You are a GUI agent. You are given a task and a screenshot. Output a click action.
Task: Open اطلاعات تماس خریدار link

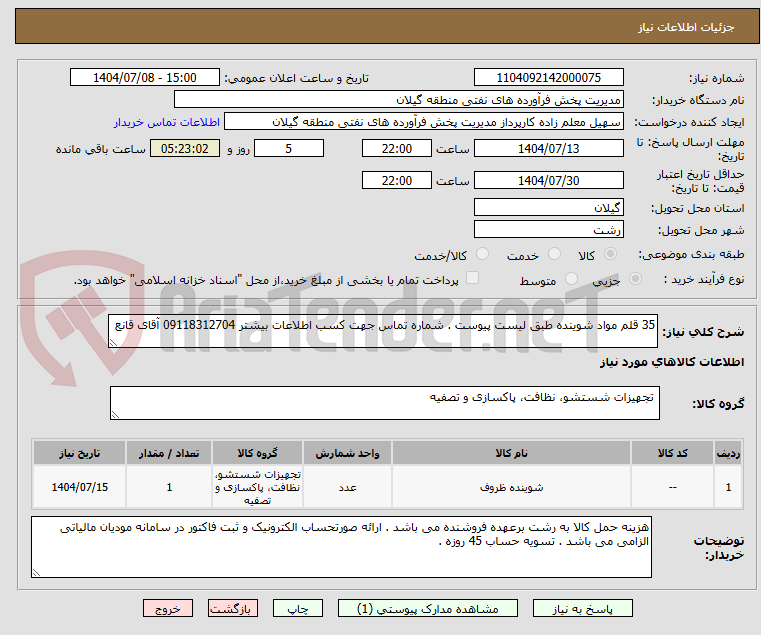(167, 122)
